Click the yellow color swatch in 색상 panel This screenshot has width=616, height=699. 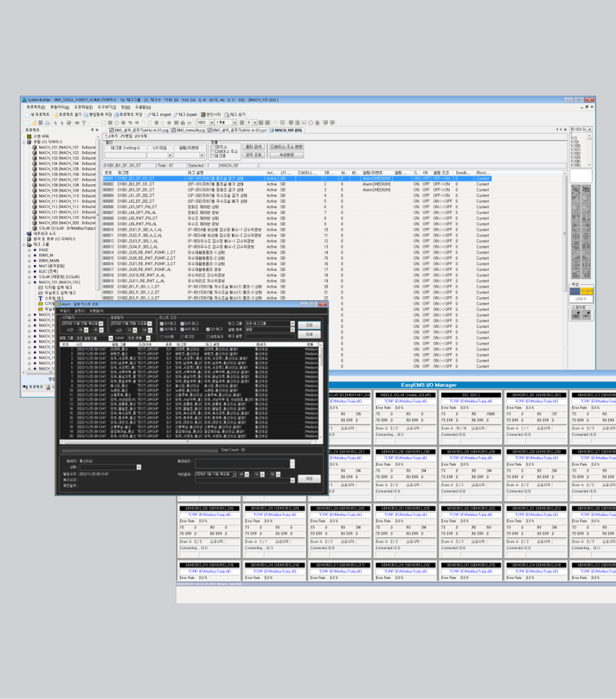tap(587, 291)
